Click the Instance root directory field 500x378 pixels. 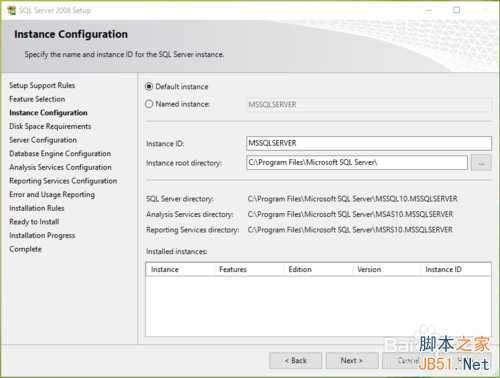357,162
